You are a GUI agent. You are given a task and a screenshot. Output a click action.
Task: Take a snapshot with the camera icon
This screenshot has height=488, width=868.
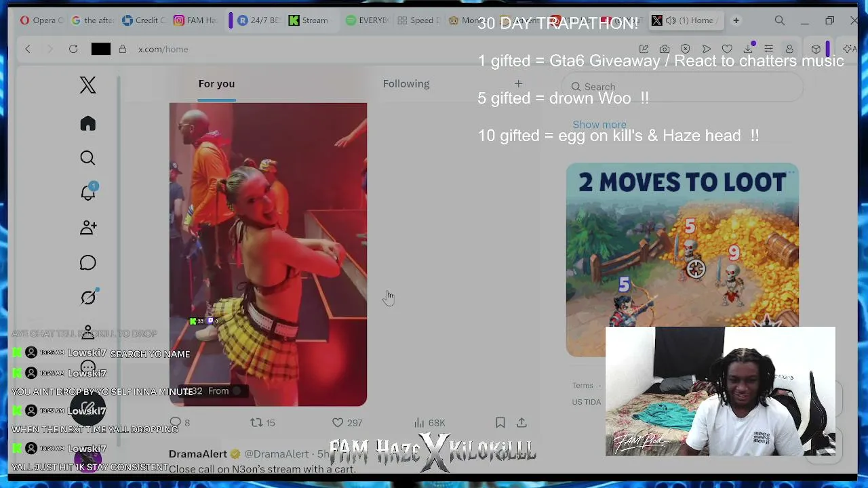pos(665,49)
